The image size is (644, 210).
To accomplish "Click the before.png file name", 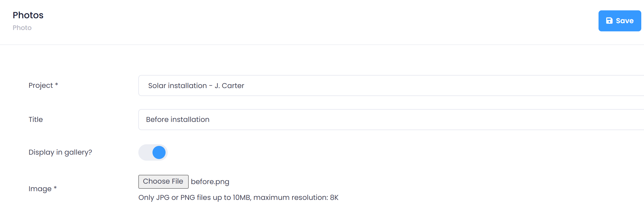I will pos(210,182).
